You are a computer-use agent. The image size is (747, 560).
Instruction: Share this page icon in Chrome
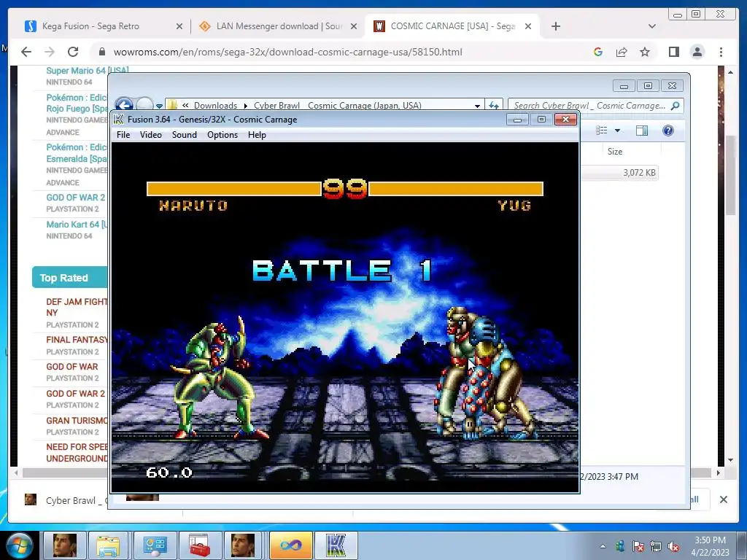click(622, 52)
